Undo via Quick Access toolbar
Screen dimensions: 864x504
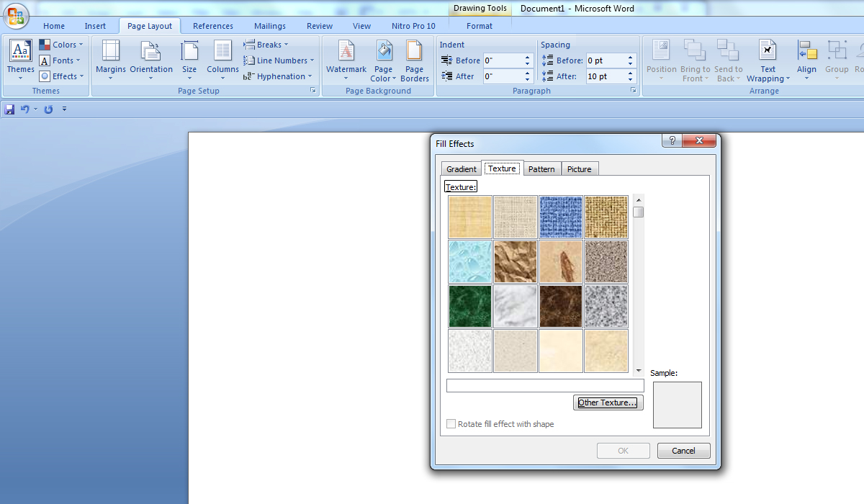(25, 109)
